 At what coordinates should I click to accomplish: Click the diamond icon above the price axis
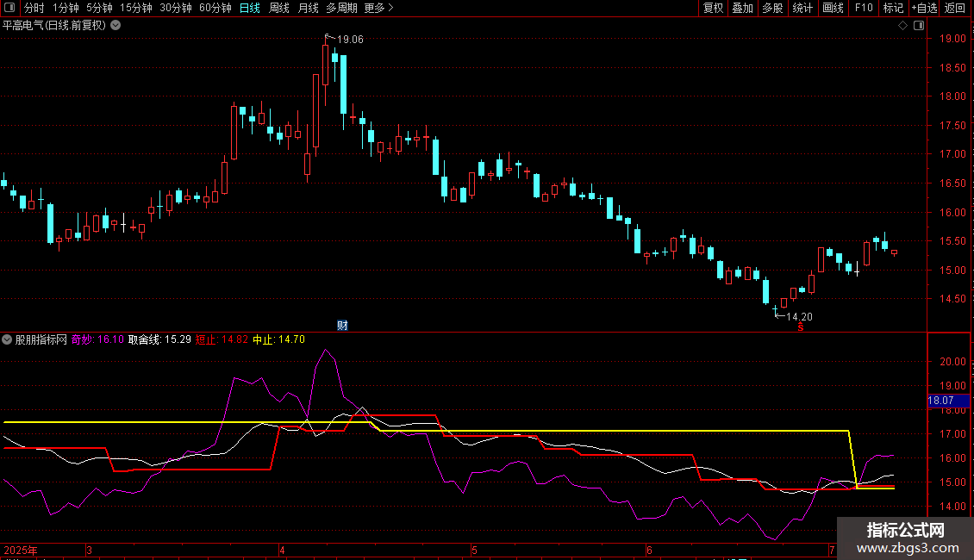pyautogui.click(x=903, y=26)
